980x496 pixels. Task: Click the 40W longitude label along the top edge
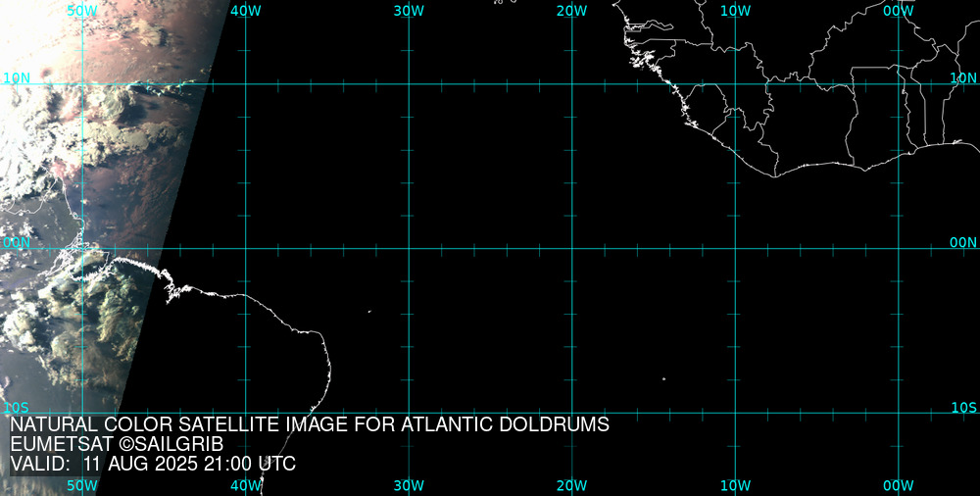pos(246,11)
